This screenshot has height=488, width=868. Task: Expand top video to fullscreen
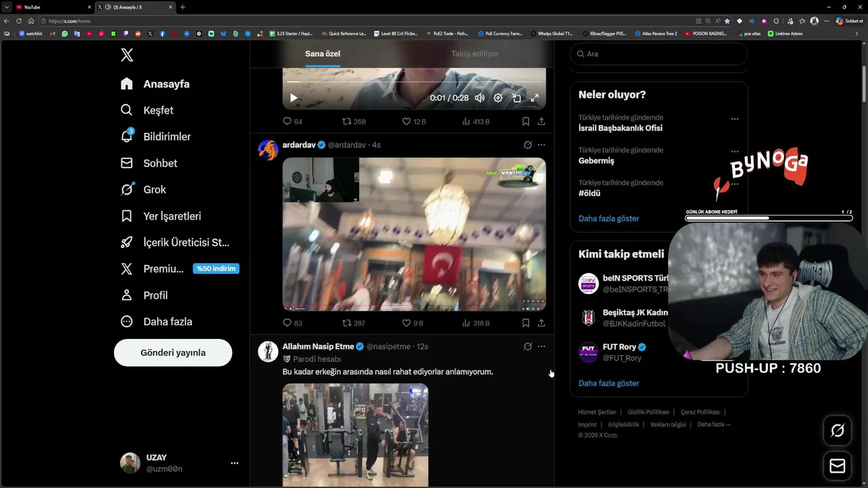pyautogui.click(x=534, y=98)
